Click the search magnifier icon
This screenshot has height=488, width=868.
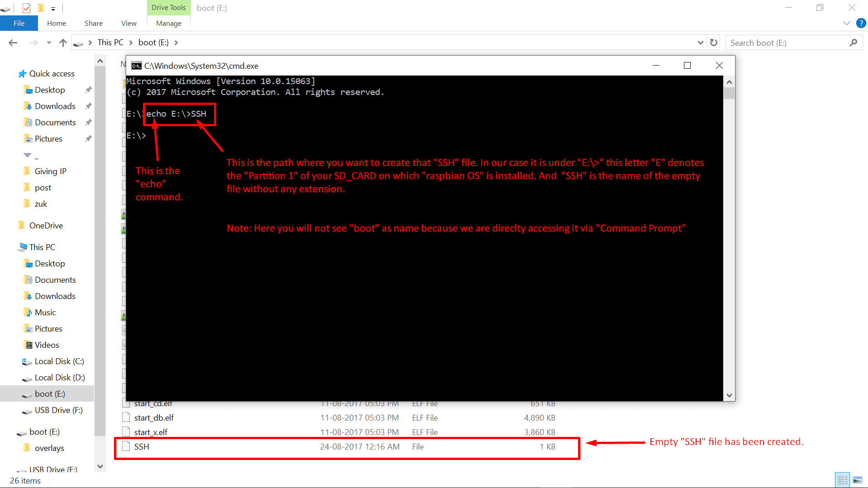[854, 43]
